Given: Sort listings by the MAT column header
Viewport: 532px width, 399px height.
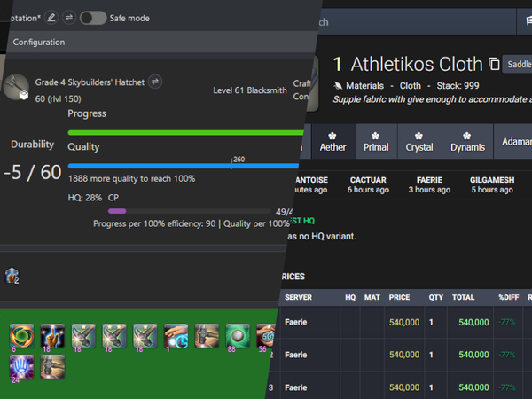Looking at the screenshot, I should pyautogui.click(x=372, y=297).
